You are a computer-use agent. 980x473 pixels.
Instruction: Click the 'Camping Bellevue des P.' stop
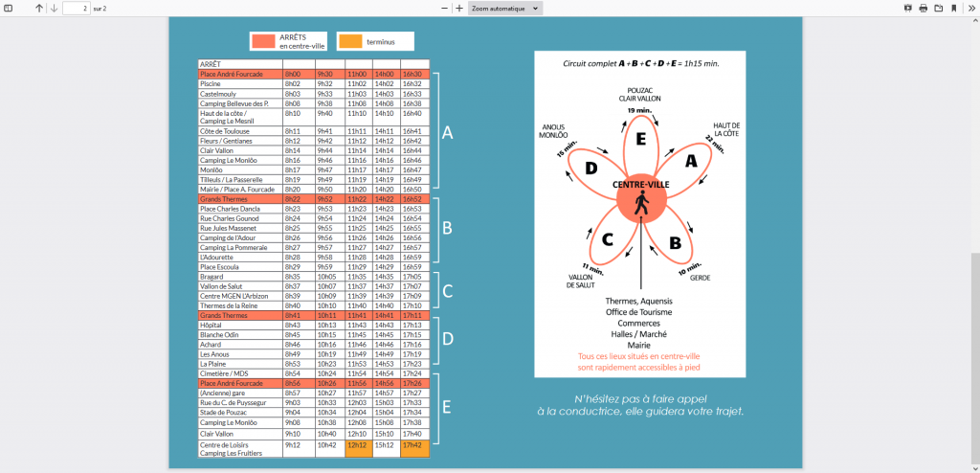[x=234, y=103]
